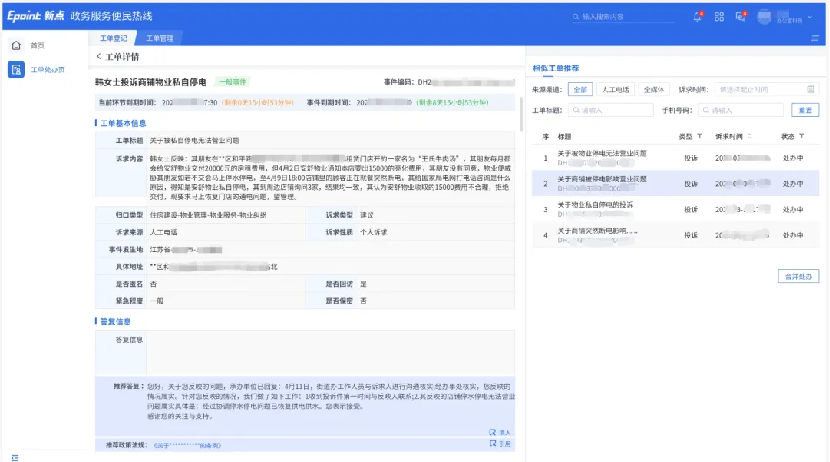Viewport: 830px width, 462px height.
Task: Open the 状态 column filter icon
Action: 801,137
